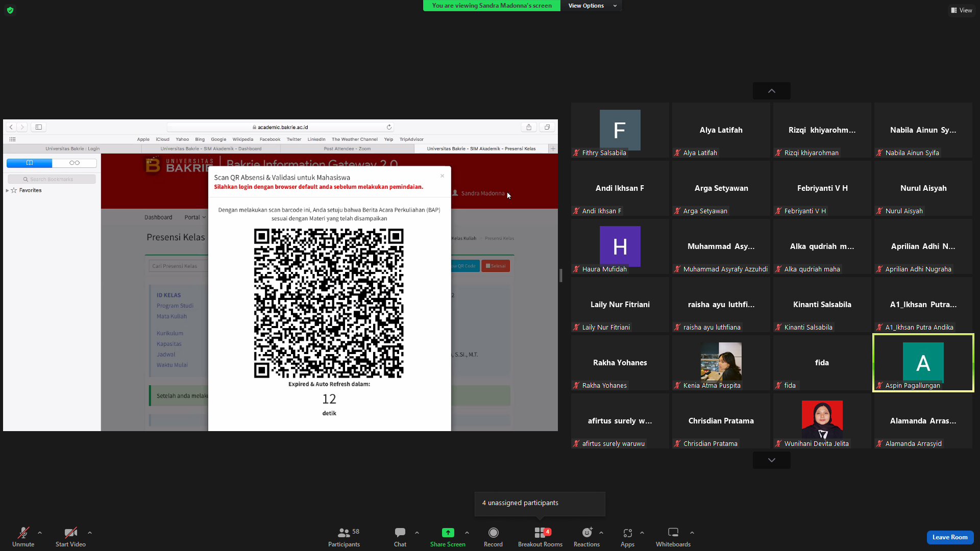This screenshot has width=980, height=551.
Task: Click Safari share icon
Action: (x=529, y=127)
